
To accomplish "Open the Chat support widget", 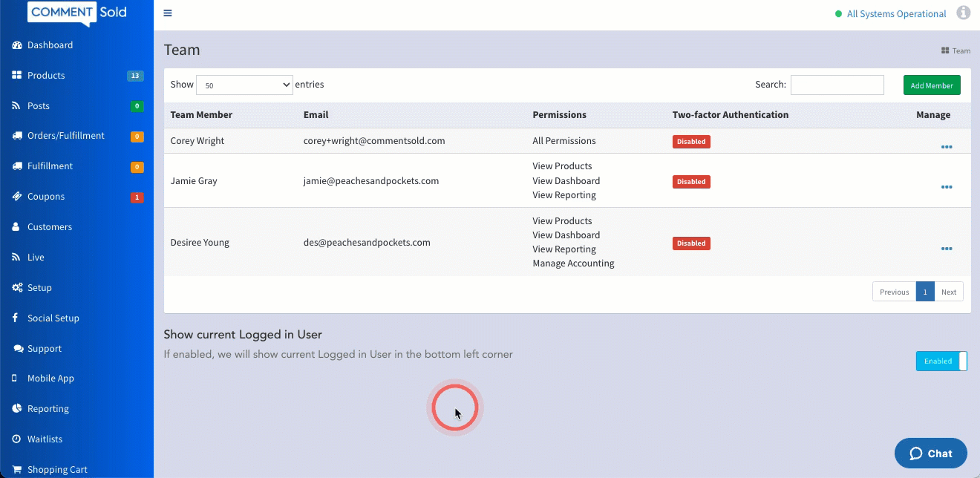I will click(x=931, y=454).
